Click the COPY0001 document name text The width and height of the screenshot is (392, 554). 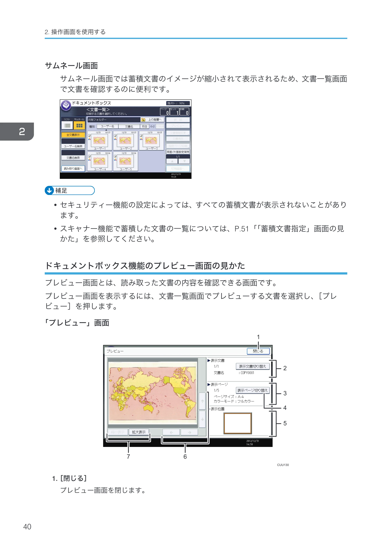point(247,373)
